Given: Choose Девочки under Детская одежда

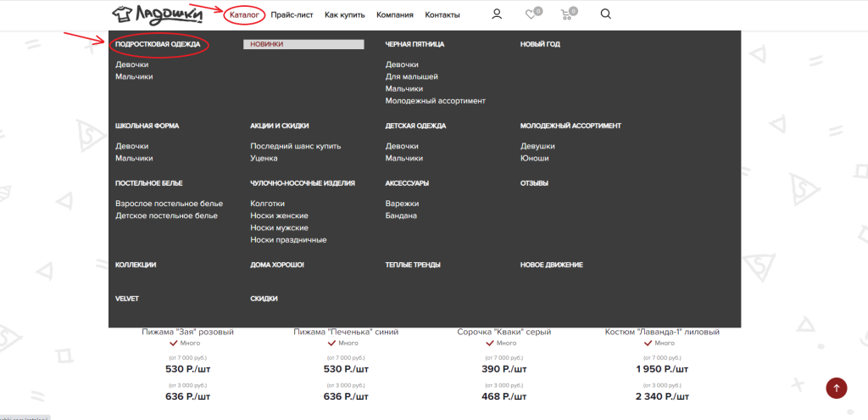Looking at the screenshot, I should [x=402, y=146].
